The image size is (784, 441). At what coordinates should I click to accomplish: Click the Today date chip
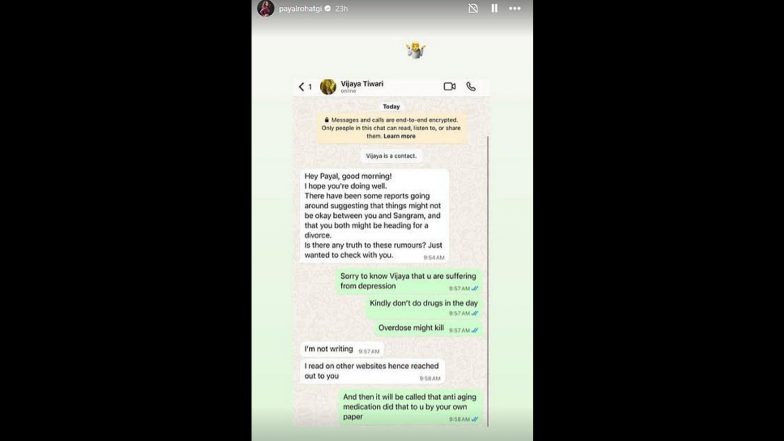pos(391,106)
